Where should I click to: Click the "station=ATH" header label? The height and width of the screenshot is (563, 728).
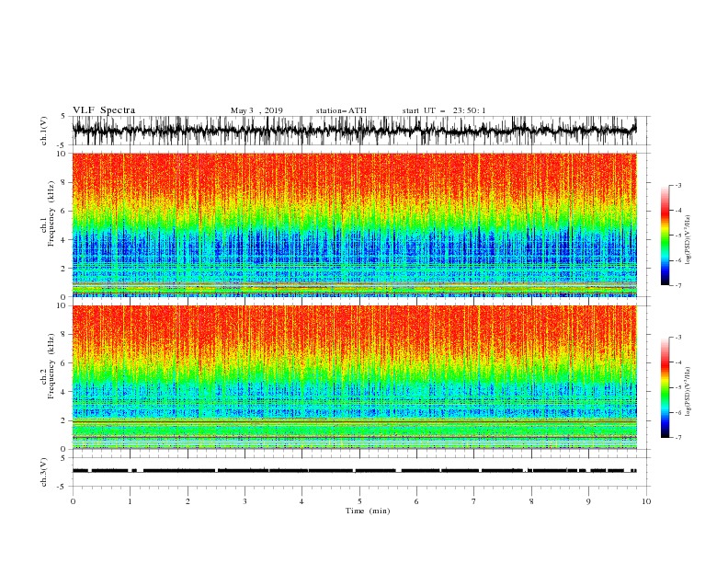(x=341, y=110)
